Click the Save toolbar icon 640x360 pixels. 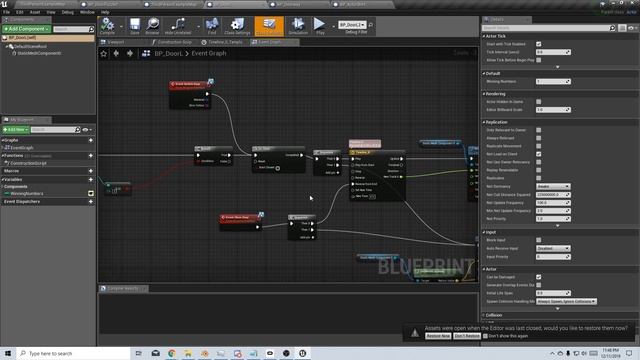click(x=135, y=26)
